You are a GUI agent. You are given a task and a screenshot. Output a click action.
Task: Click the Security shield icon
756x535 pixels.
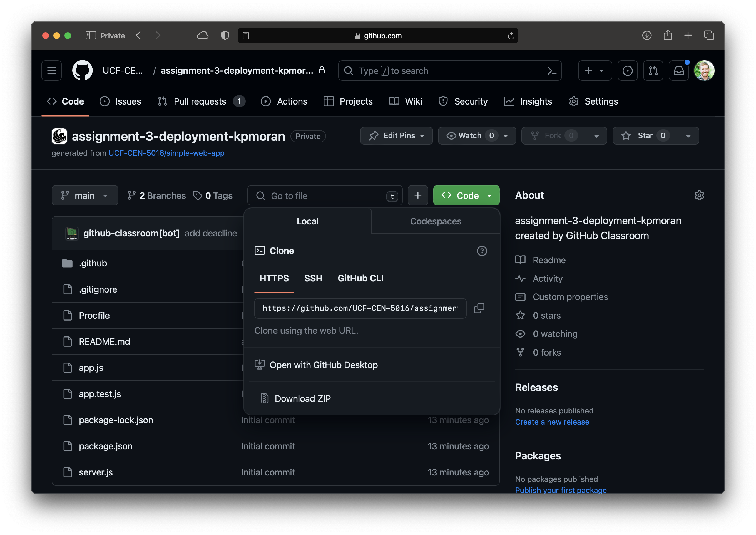pyautogui.click(x=442, y=101)
